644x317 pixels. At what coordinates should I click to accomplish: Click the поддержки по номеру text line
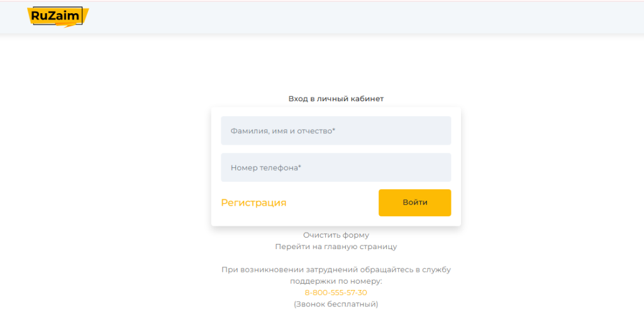click(x=336, y=281)
